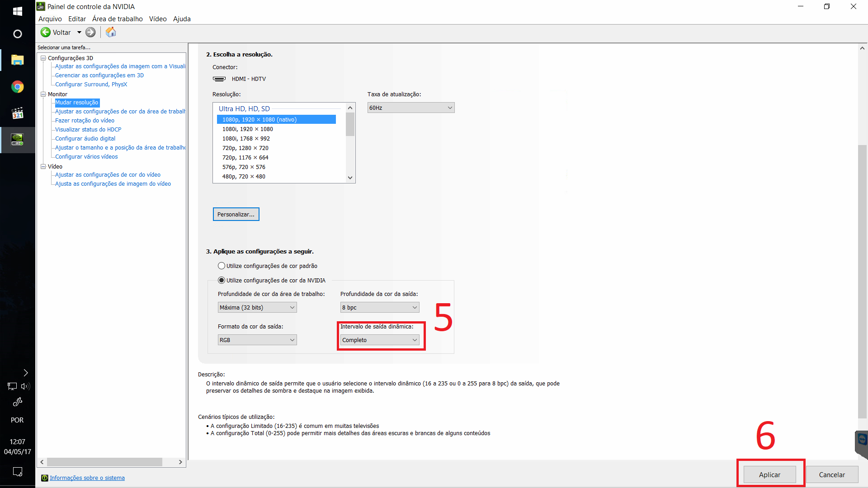Select 1080i, 1920 × 1080 resolution
868x488 pixels.
[276, 129]
